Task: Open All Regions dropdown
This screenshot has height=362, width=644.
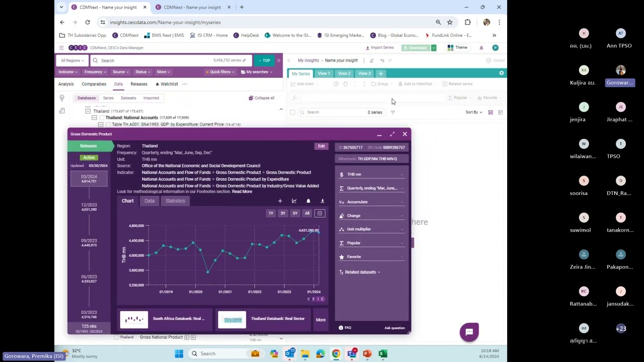Action: 72,60
